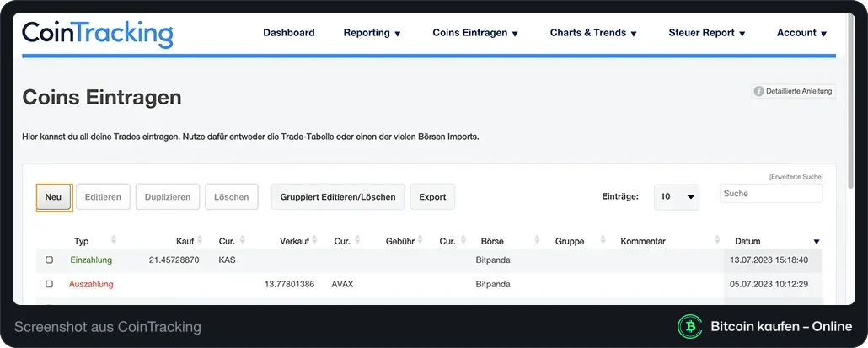Click the CoinTracking logo
868x348 pixels.
coord(98,33)
